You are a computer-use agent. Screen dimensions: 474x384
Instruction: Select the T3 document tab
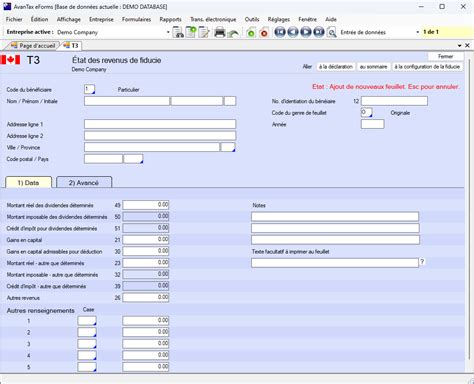71,46
